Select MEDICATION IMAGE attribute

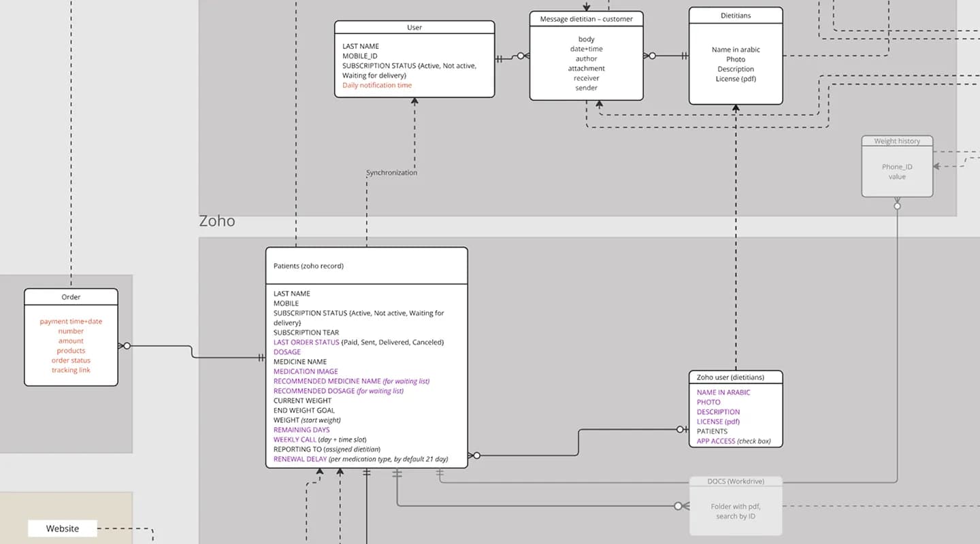pos(306,371)
